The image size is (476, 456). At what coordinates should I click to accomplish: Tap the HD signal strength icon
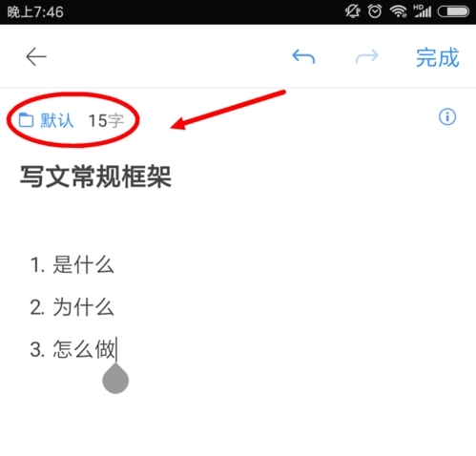click(x=423, y=11)
